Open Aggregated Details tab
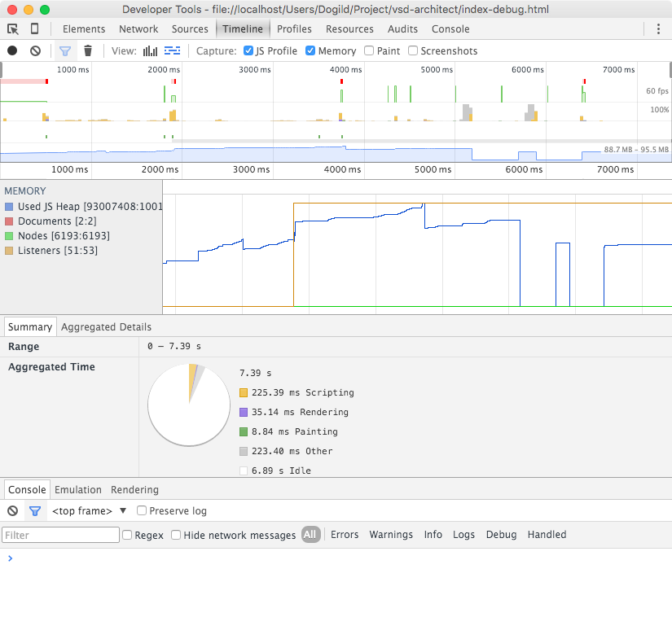The height and width of the screenshot is (639, 672). [106, 327]
